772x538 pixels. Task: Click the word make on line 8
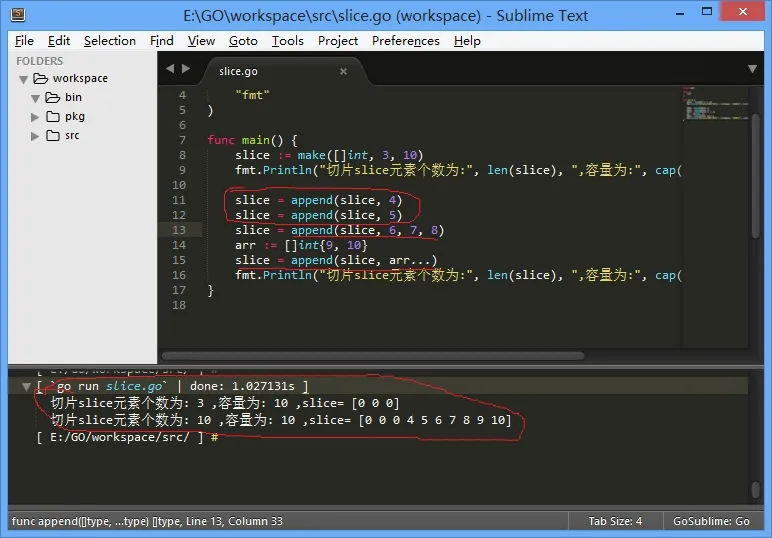pyautogui.click(x=311, y=155)
